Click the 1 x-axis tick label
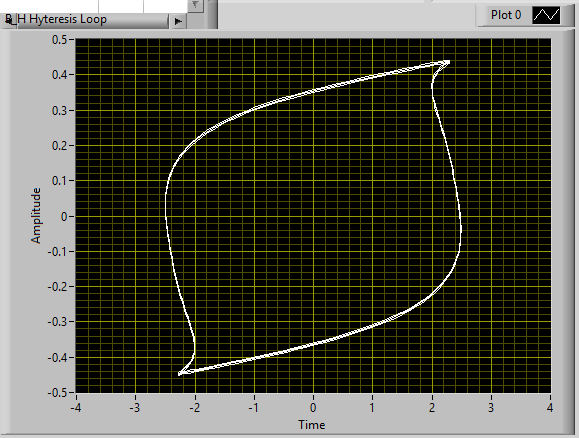 pyautogui.click(x=372, y=408)
